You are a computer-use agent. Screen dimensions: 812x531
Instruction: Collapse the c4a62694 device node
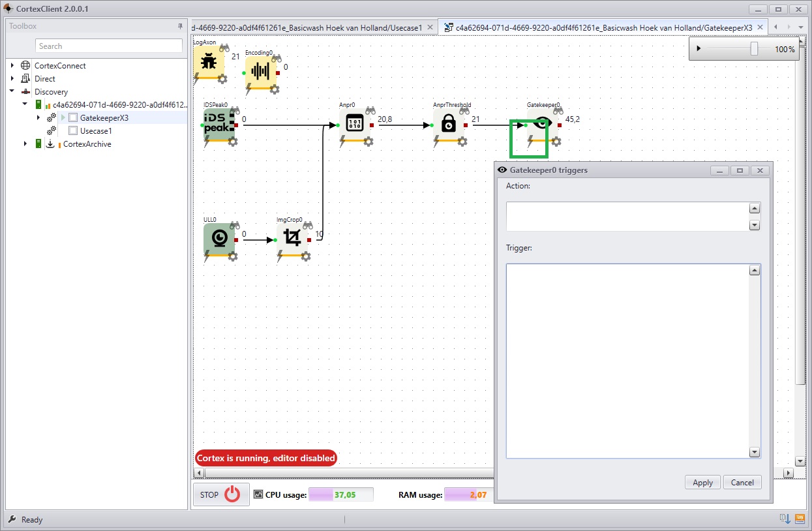coord(25,105)
